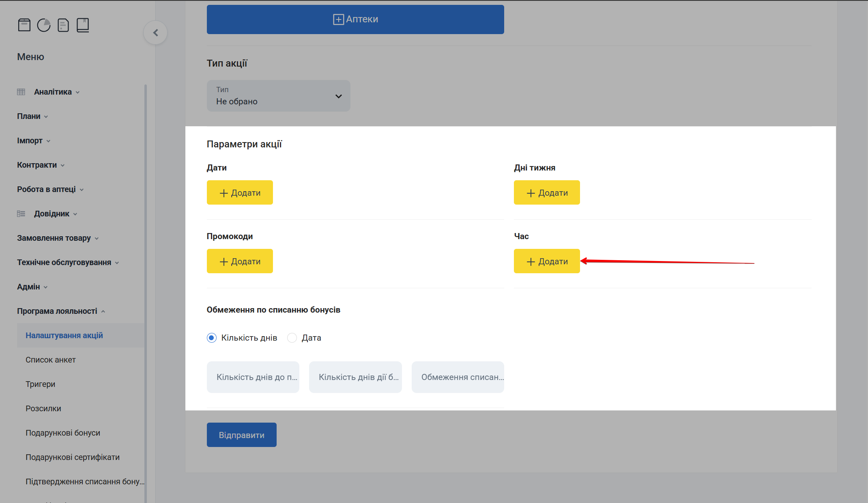
Task: Click the archive box icon in the top toolbar
Action: pos(24,25)
